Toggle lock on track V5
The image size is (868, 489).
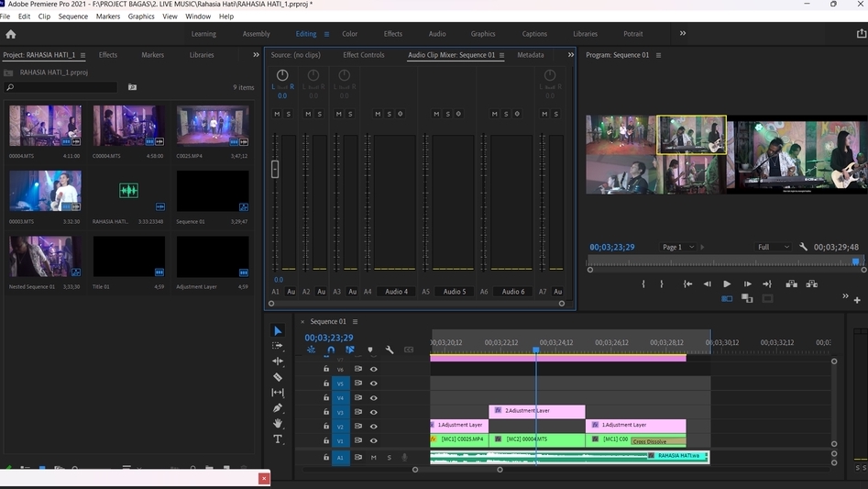click(326, 383)
